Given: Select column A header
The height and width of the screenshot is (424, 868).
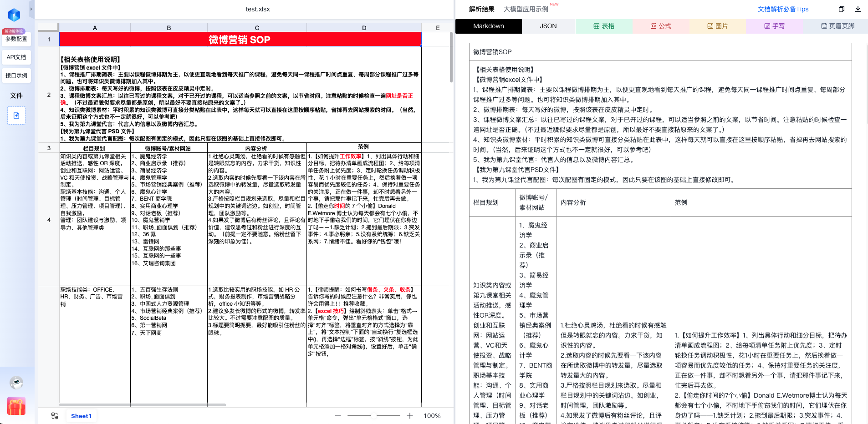Looking at the screenshot, I should click(x=95, y=28).
